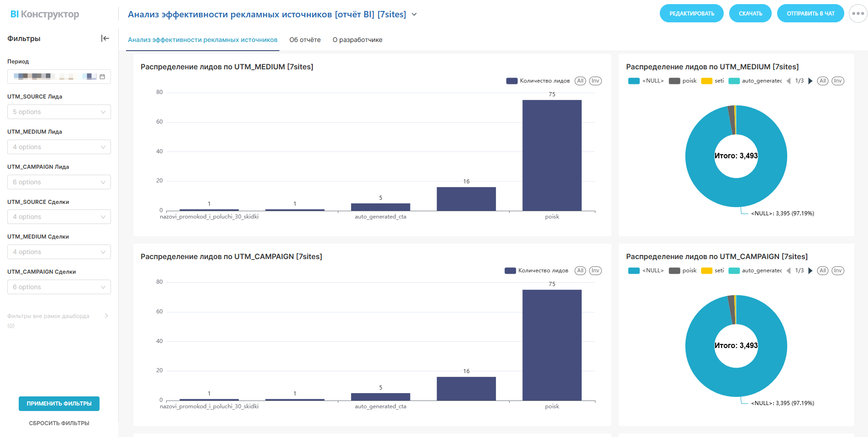
Task: Click Inv legend button in UTM_MEDIUM donut chart
Action: (837, 81)
